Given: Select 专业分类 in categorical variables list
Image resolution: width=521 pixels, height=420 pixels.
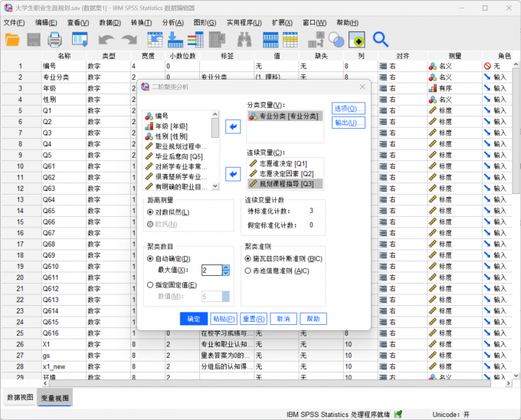Looking at the screenshot, I should click(x=285, y=116).
